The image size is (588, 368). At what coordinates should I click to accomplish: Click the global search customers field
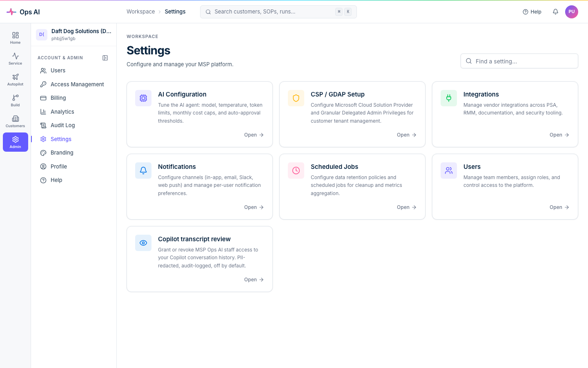(278, 12)
